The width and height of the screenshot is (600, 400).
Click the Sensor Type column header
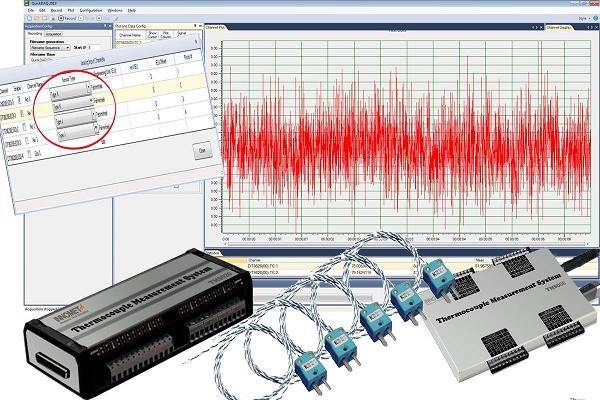click(68, 79)
